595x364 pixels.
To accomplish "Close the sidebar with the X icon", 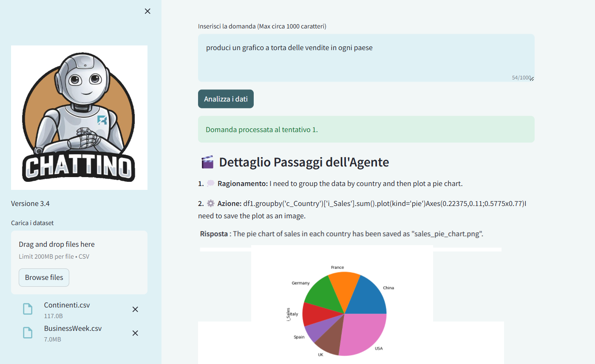I will [147, 11].
